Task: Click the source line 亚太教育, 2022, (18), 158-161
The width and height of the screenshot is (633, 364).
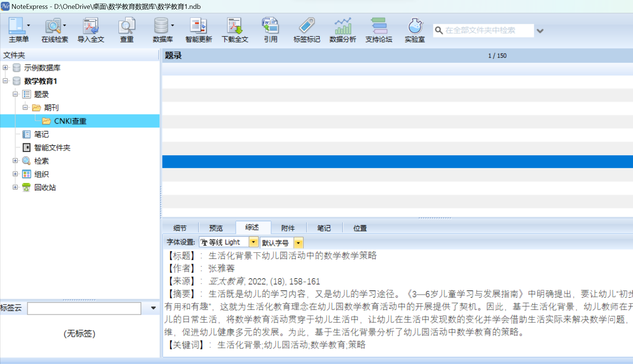Action: [264, 281]
